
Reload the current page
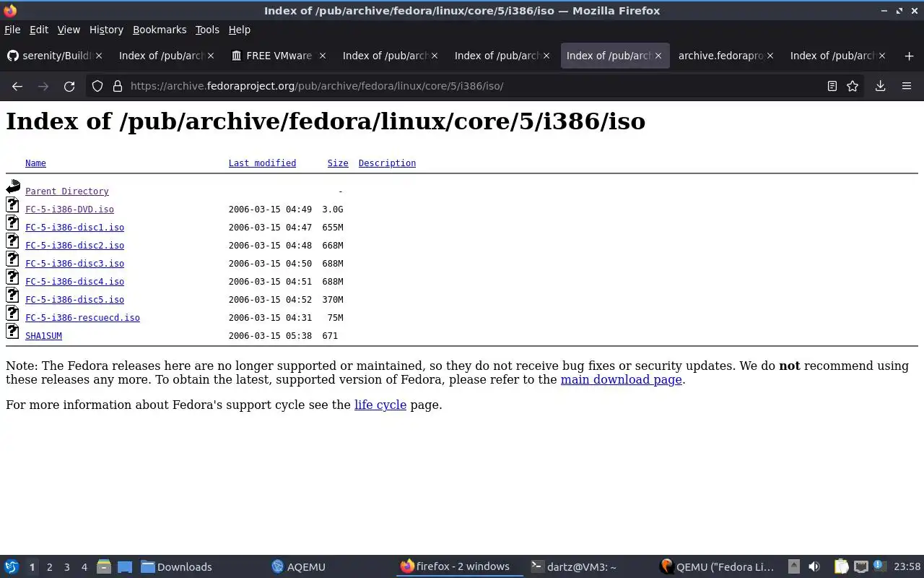69,86
